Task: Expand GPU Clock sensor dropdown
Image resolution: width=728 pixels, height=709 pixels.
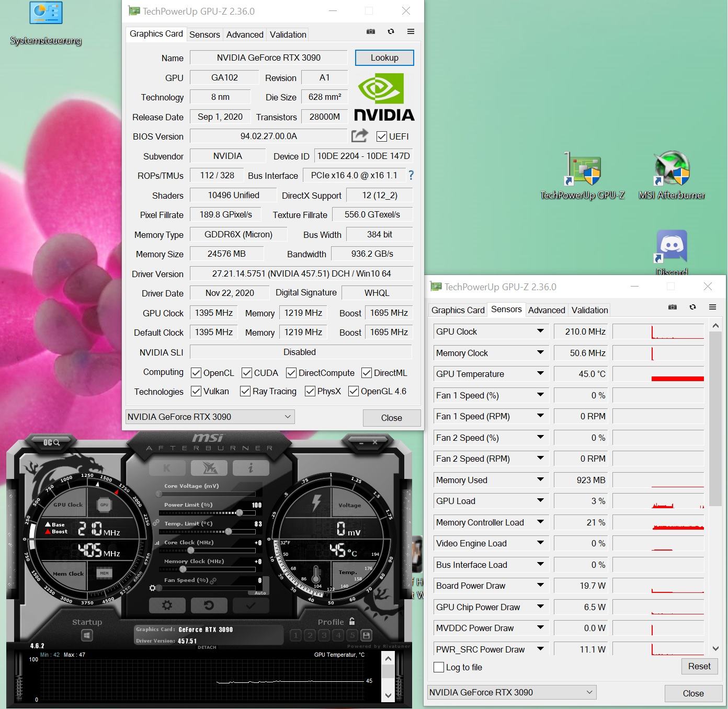Action: click(x=540, y=331)
